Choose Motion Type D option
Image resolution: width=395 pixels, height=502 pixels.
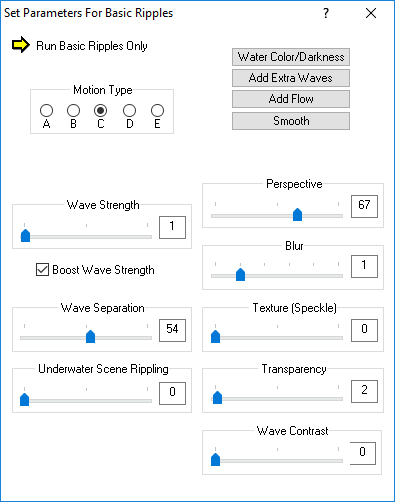129,110
